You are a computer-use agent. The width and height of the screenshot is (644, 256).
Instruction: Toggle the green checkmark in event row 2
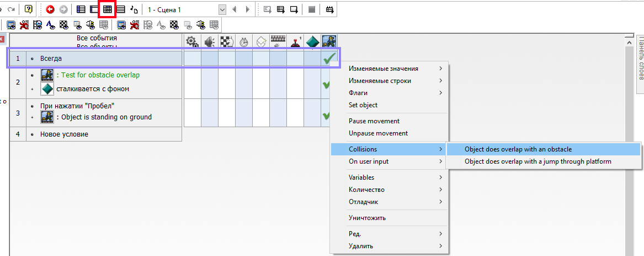click(326, 85)
